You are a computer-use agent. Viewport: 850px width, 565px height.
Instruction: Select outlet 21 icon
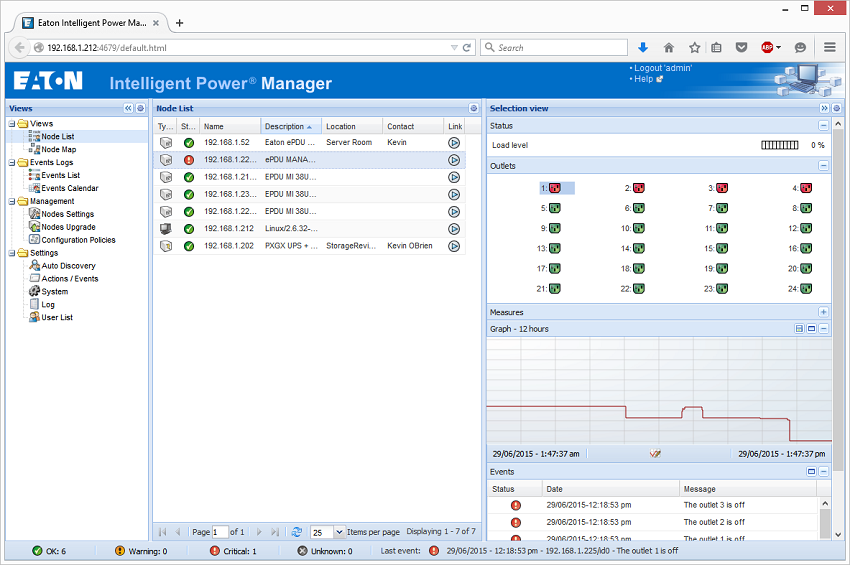click(555, 288)
